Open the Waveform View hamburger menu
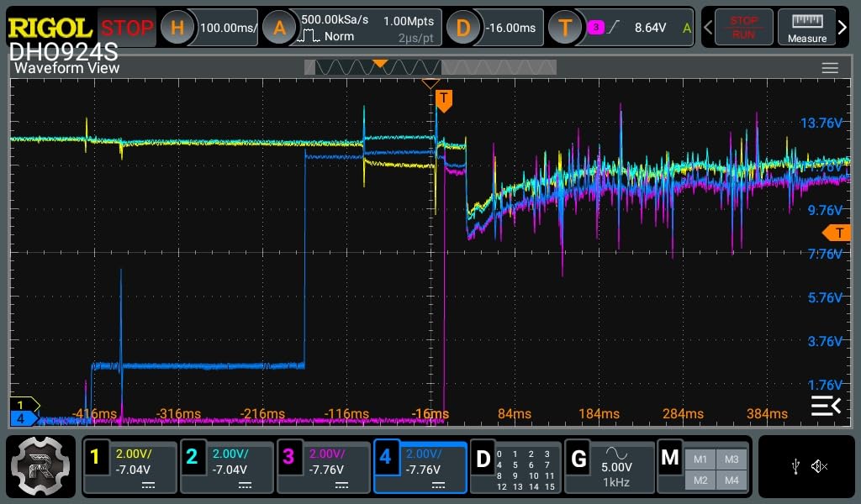This screenshot has width=861, height=504. tap(830, 68)
